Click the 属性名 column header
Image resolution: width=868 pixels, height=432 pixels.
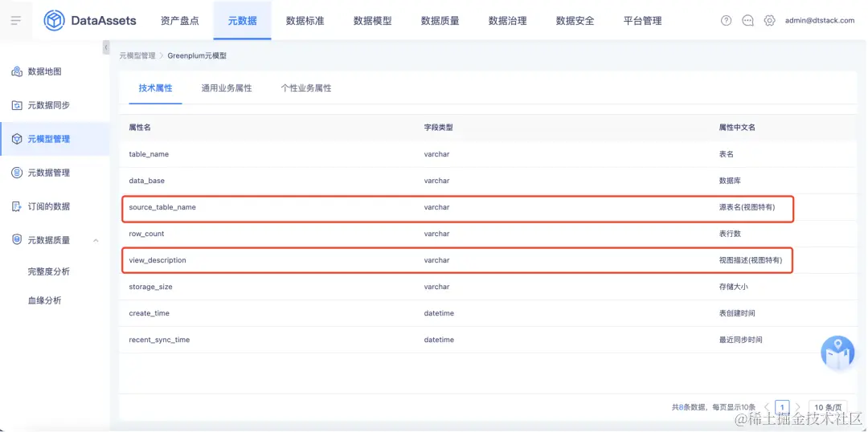140,127
